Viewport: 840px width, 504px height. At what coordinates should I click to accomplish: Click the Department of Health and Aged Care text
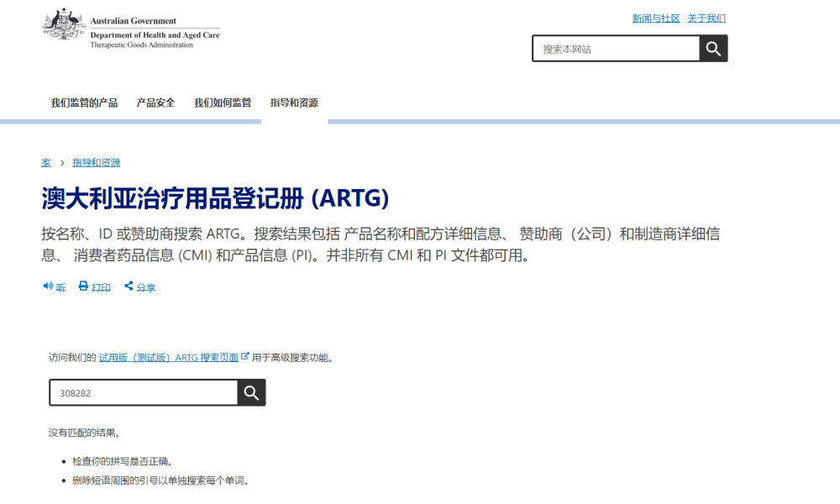(x=155, y=34)
